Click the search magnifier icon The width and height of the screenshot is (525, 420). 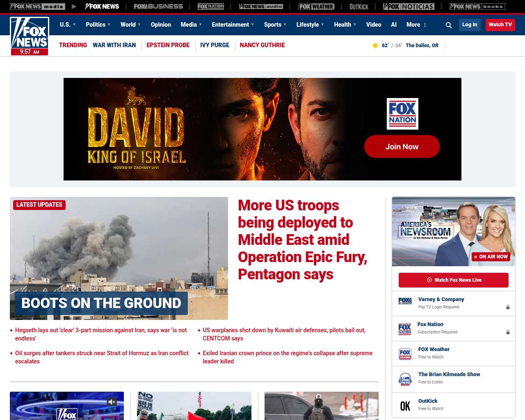(x=449, y=25)
